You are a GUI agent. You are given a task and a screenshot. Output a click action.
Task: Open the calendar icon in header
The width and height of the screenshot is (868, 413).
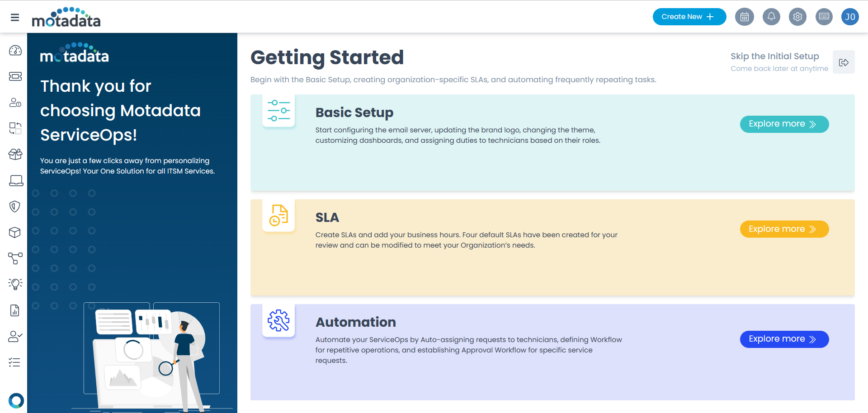(x=745, y=17)
